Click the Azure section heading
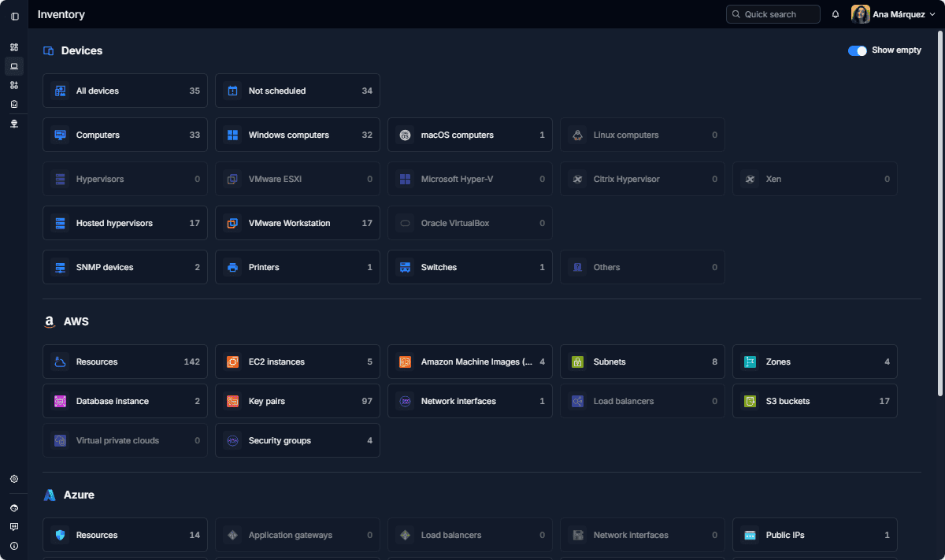Viewport: 945px width, 560px height. click(x=79, y=495)
